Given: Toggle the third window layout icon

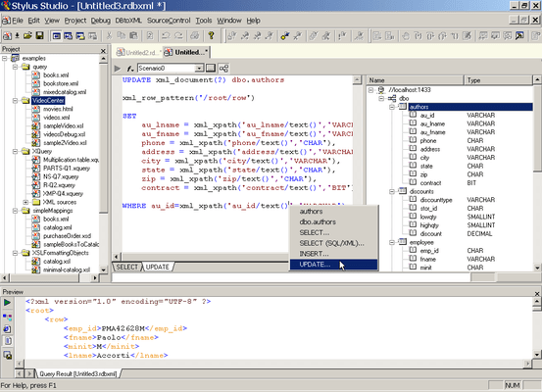Looking at the screenshot, I should pyautogui.click(x=80, y=35).
